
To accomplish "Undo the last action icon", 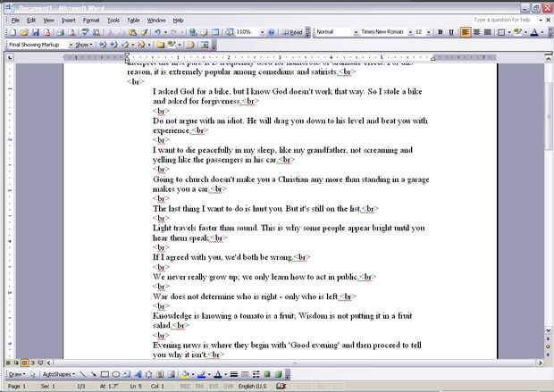I will click(x=157, y=32).
